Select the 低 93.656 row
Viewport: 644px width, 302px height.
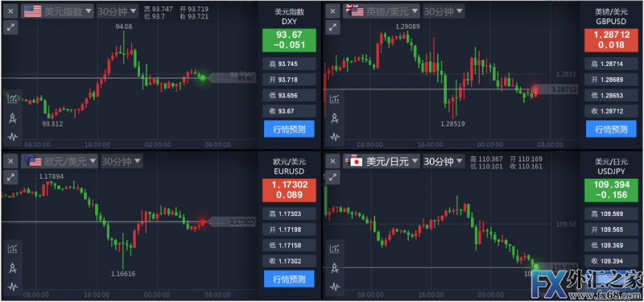(289, 95)
